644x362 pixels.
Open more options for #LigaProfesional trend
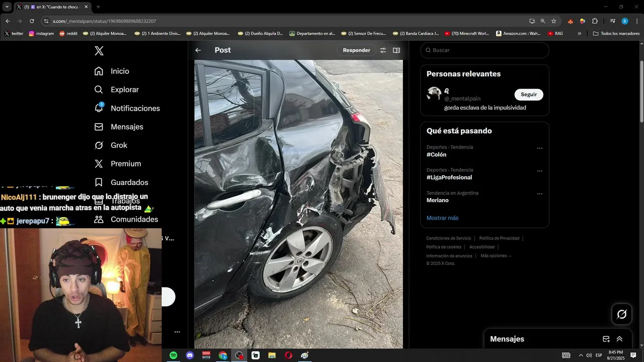pyautogui.click(x=539, y=171)
